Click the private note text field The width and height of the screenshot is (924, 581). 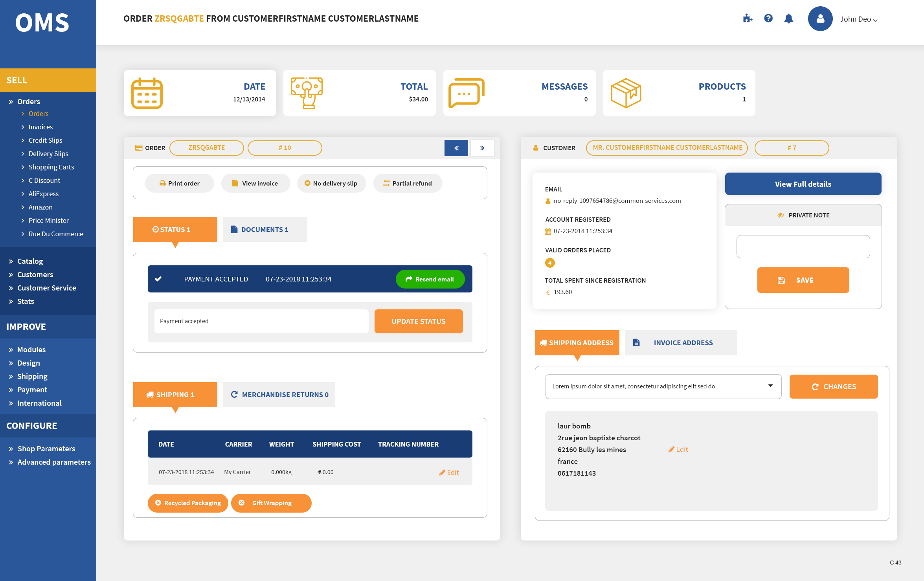pos(803,246)
